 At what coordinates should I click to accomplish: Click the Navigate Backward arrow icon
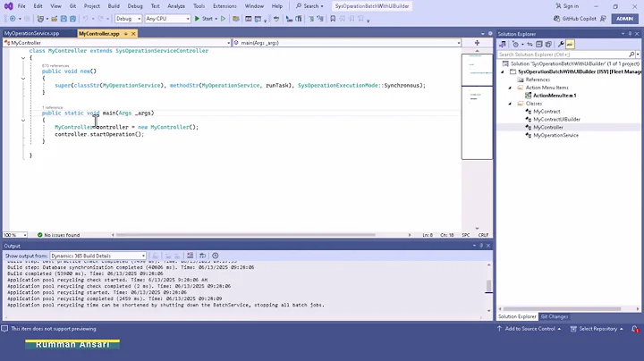coord(13,19)
